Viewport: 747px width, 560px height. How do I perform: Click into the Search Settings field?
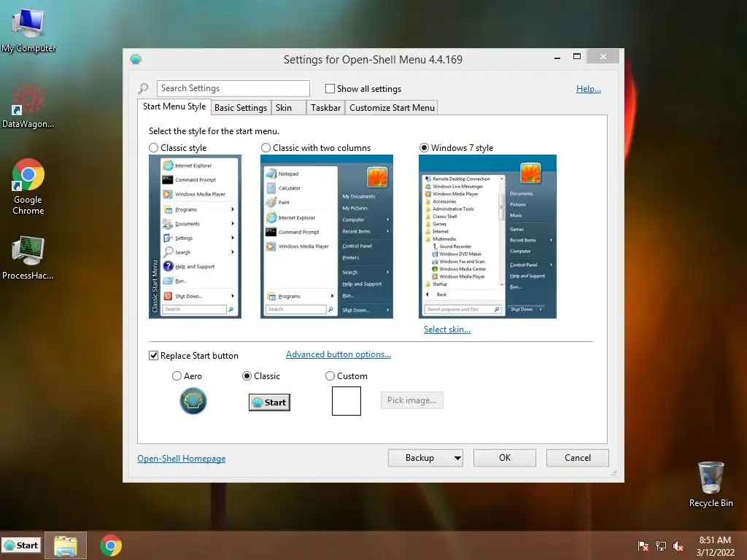[x=233, y=88]
